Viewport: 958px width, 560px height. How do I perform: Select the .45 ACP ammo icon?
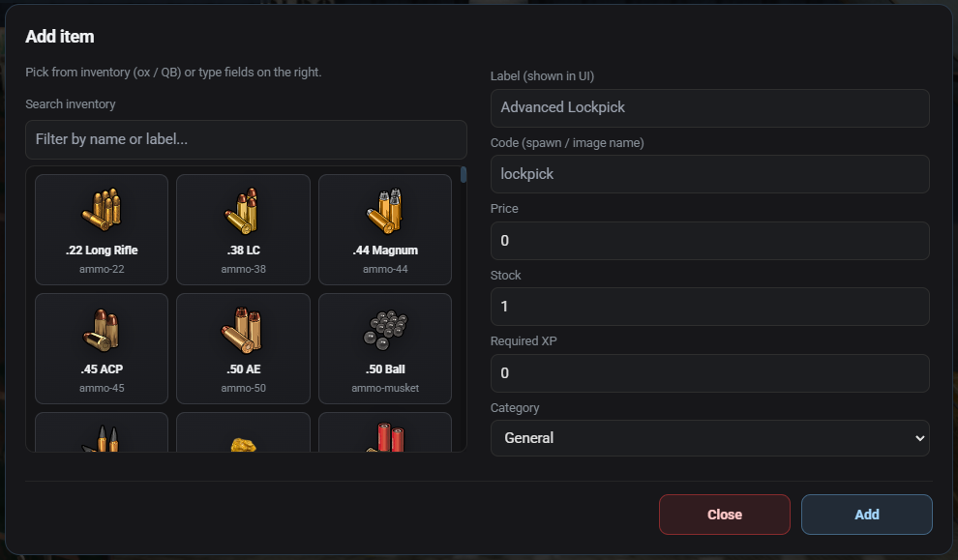coord(102,331)
